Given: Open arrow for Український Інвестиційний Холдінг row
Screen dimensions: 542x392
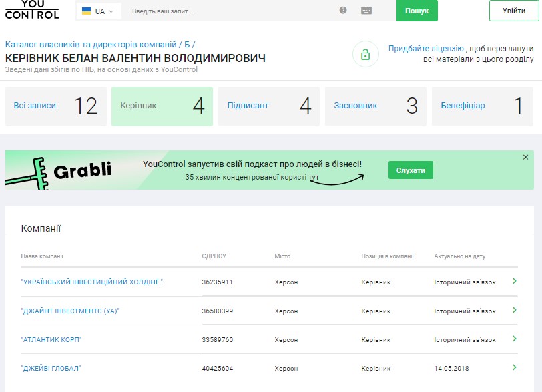Looking at the screenshot, I should (x=514, y=281).
